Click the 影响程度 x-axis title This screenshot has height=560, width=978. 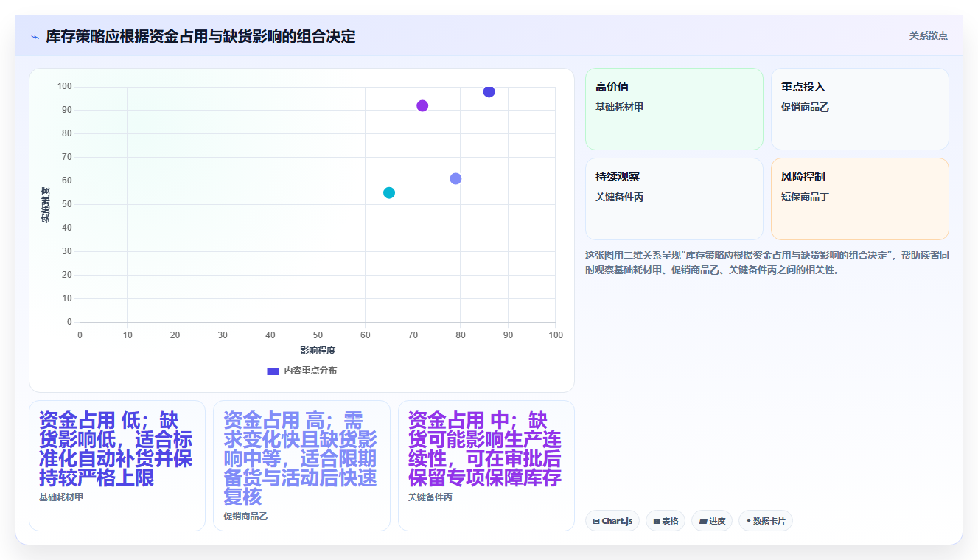coord(318,350)
